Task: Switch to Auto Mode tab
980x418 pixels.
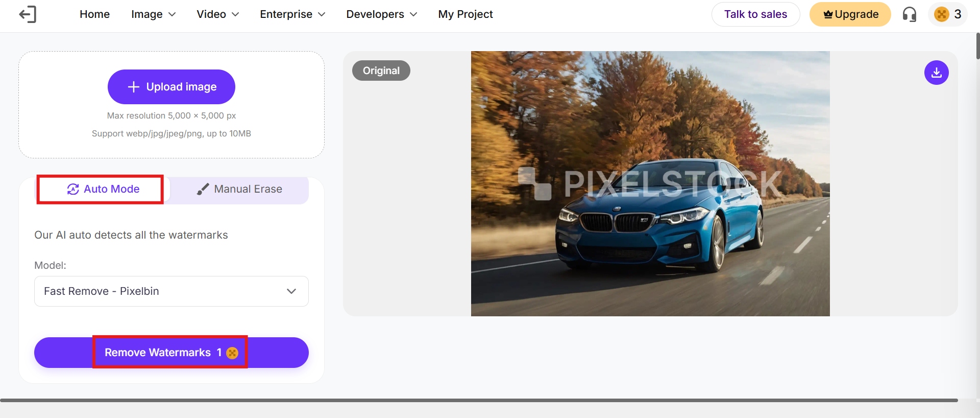Action: click(x=102, y=189)
